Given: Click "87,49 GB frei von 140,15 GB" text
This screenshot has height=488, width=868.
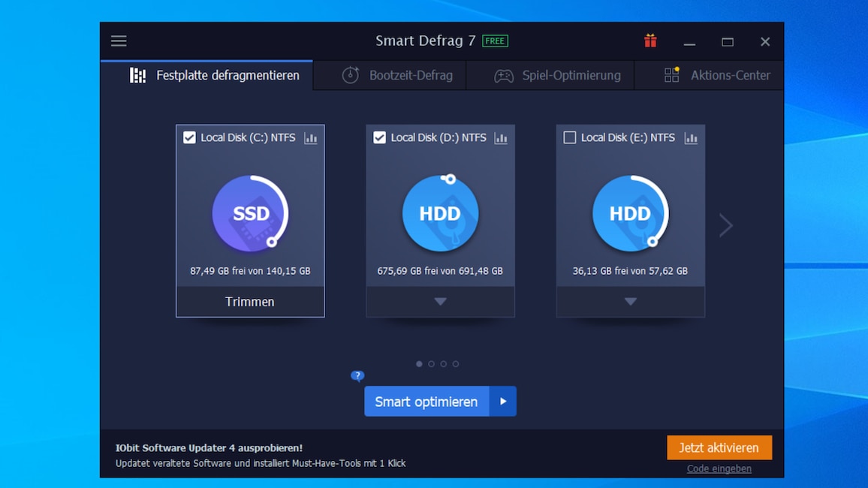Looking at the screenshot, I should pyautogui.click(x=250, y=271).
